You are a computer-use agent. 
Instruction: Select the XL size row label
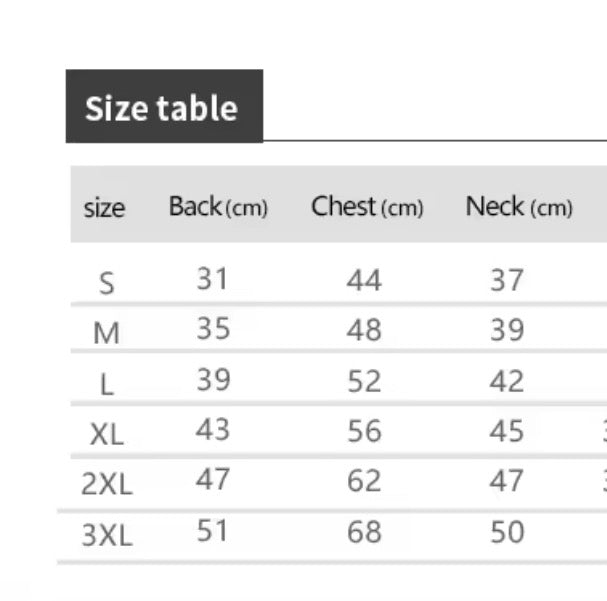[107, 434]
